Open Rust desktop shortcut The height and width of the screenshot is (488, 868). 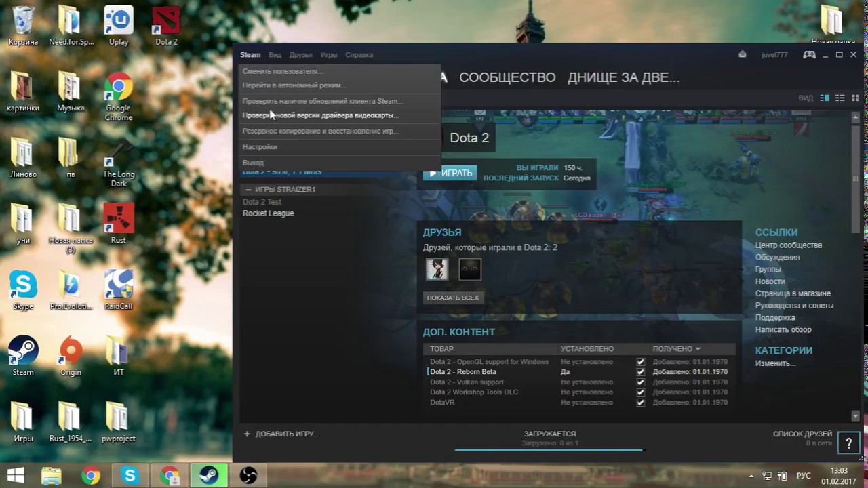pyautogui.click(x=118, y=224)
